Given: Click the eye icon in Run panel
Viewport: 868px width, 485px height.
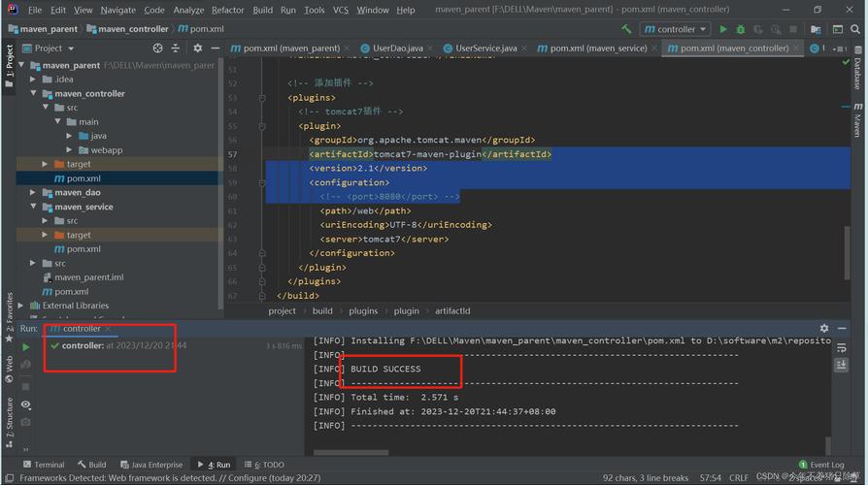Looking at the screenshot, I should click(x=26, y=404).
